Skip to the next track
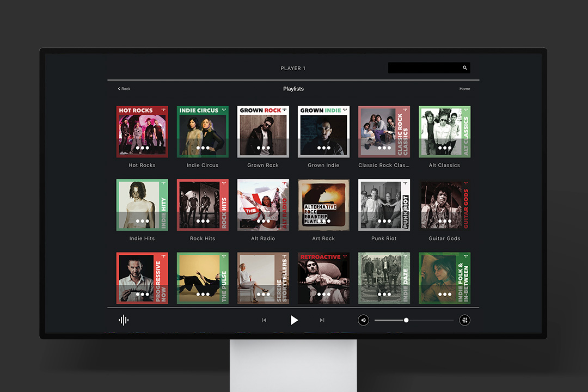The height and width of the screenshot is (392, 588). click(x=322, y=320)
